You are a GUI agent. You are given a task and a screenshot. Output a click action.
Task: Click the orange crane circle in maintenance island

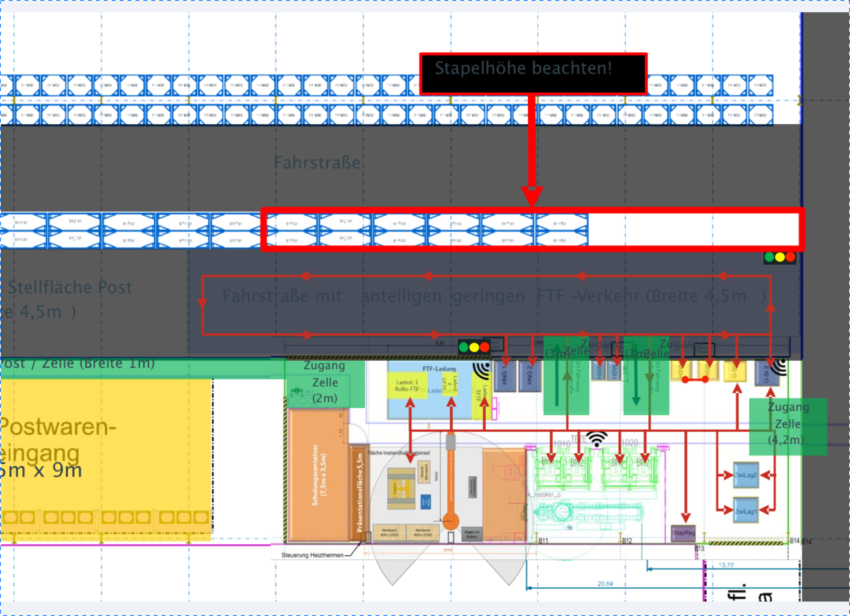click(x=450, y=521)
